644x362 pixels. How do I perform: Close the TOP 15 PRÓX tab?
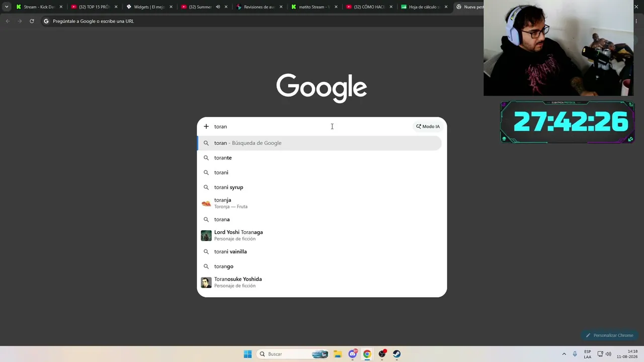[116, 7]
